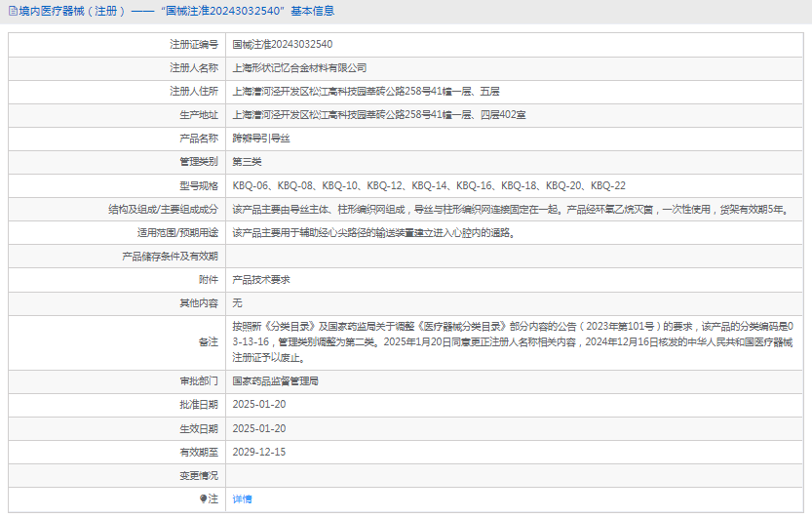Viewport: 812px width, 518px height.
Task: Click the 型号规格 label
Action: coord(199,185)
